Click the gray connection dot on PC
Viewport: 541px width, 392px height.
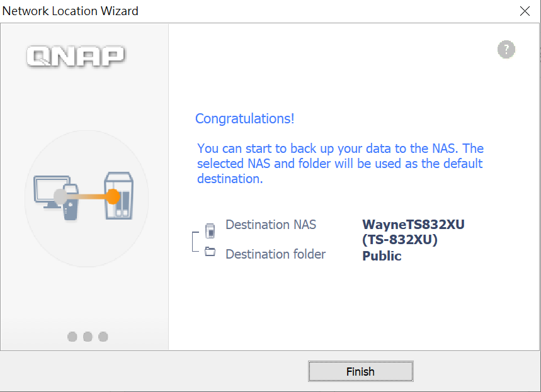[60, 196]
